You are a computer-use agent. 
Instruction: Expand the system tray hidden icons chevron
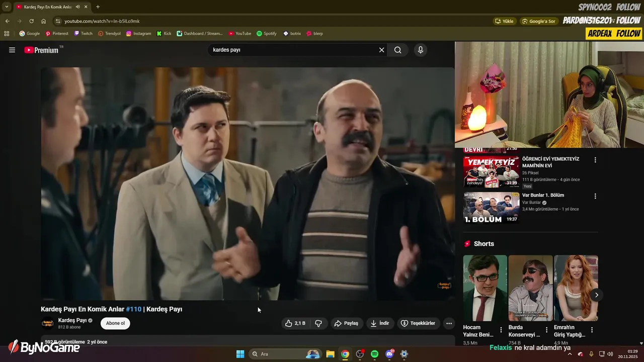tap(570, 354)
